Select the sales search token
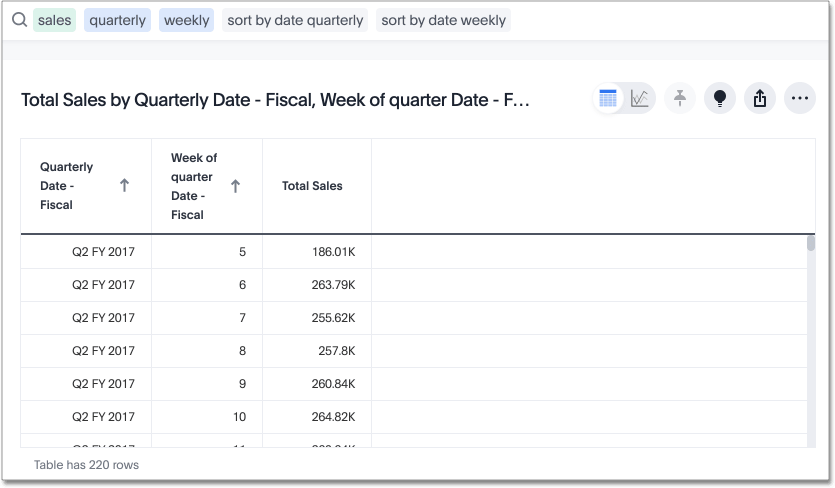The width and height of the screenshot is (835, 488). pos(54,20)
